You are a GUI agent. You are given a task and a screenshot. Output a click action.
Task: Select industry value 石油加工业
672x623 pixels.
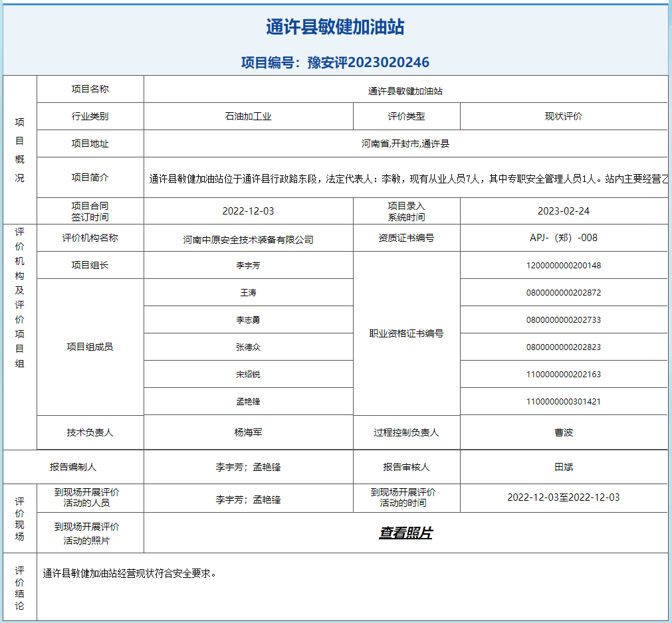pyautogui.click(x=248, y=116)
